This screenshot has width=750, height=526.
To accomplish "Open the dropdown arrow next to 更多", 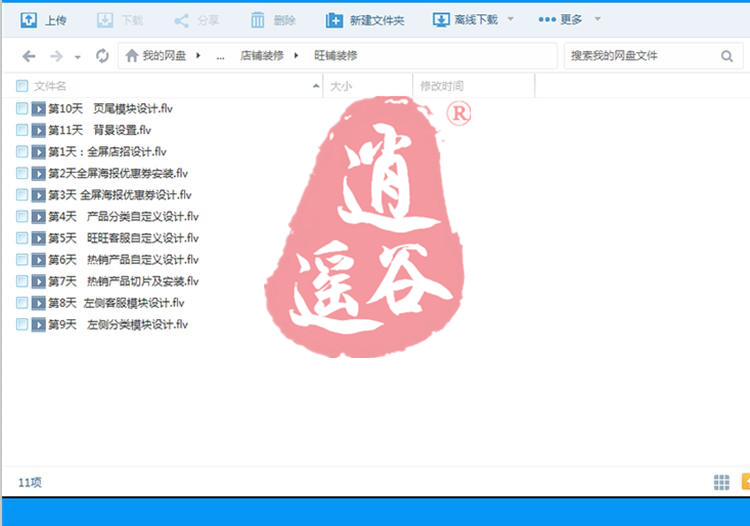I will pyautogui.click(x=597, y=20).
